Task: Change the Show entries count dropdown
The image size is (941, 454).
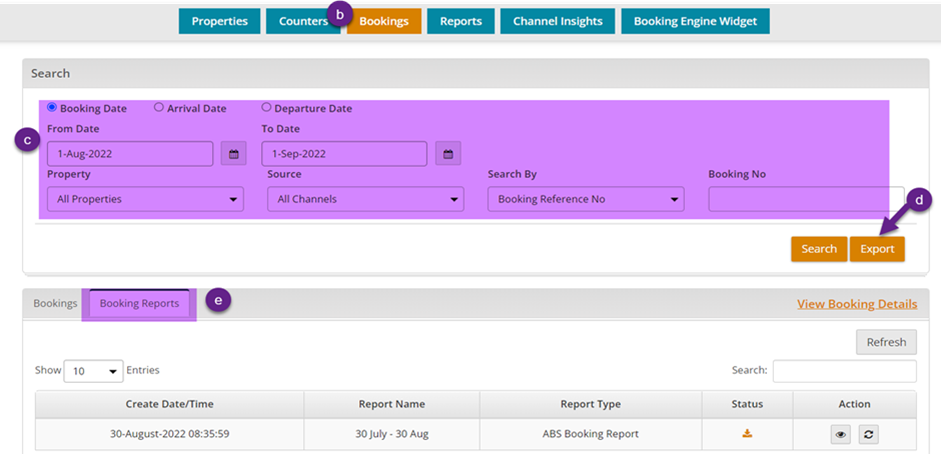Action: point(93,371)
